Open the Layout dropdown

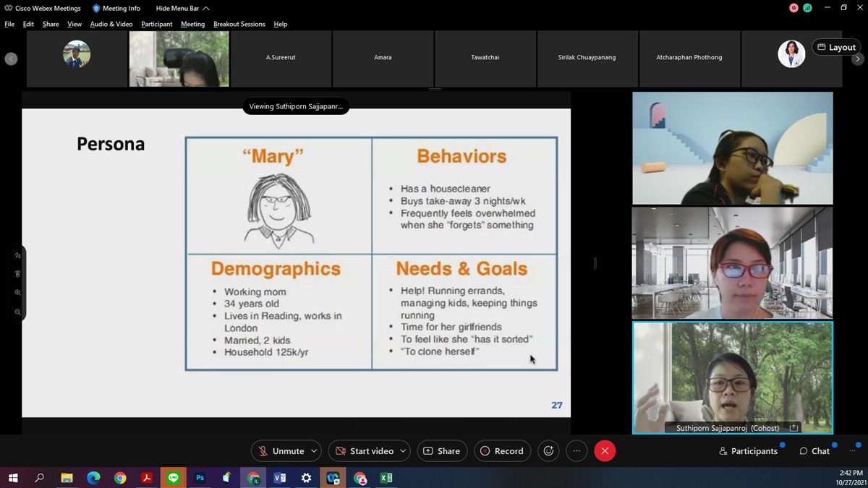coord(836,47)
